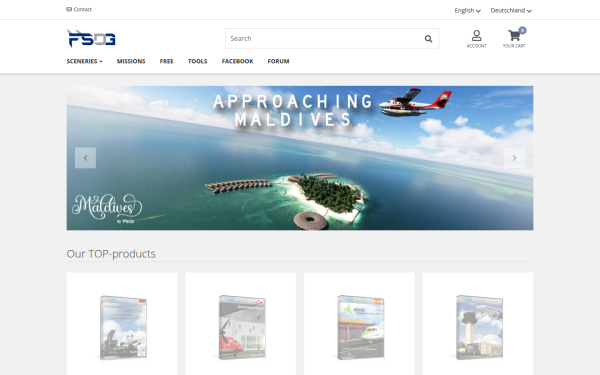
Task: Expand the Deutschland country dropdown
Action: click(x=511, y=10)
